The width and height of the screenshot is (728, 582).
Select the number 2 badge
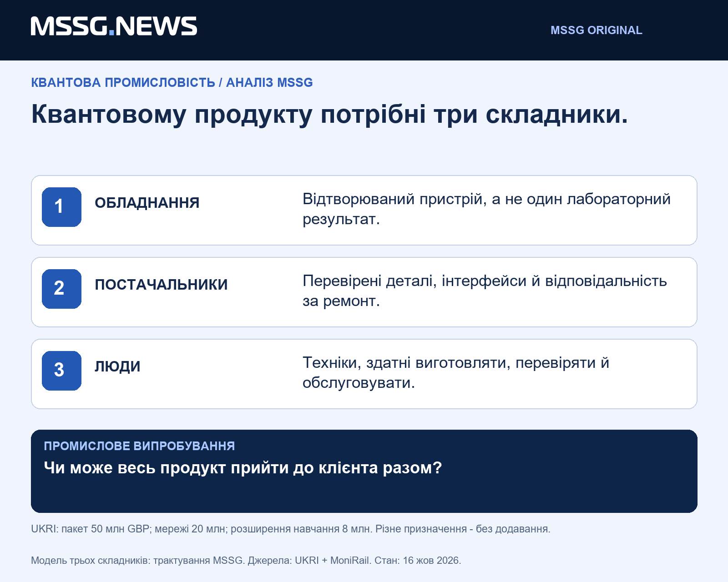click(x=61, y=289)
